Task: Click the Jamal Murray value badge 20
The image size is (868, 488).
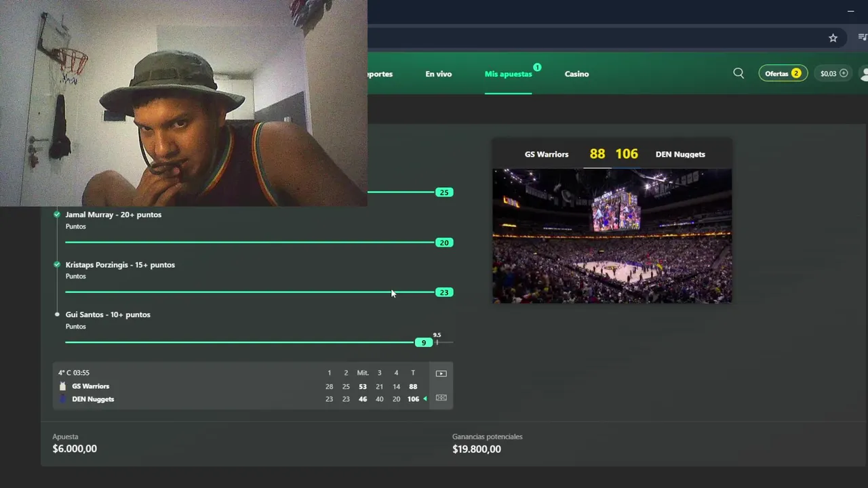Action: [x=444, y=243]
